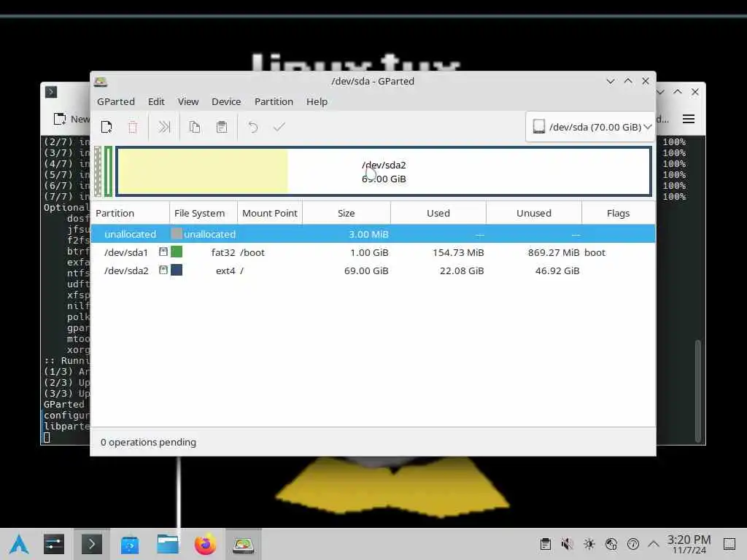Click the boot flag of /dev/sda1
Screen dimensions: 747x560
pyautogui.click(x=595, y=253)
